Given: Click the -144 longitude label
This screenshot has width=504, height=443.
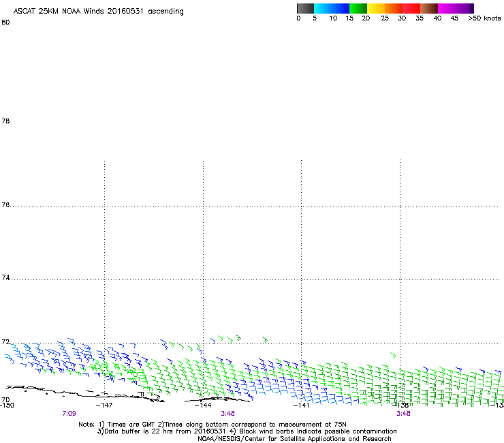Looking at the screenshot, I should point(203,406).
